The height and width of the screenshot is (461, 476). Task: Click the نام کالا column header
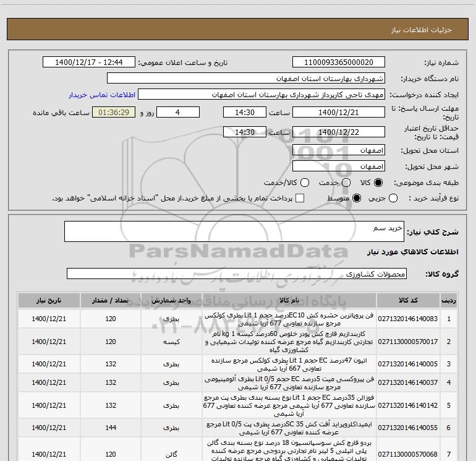(x=289, y=301)
